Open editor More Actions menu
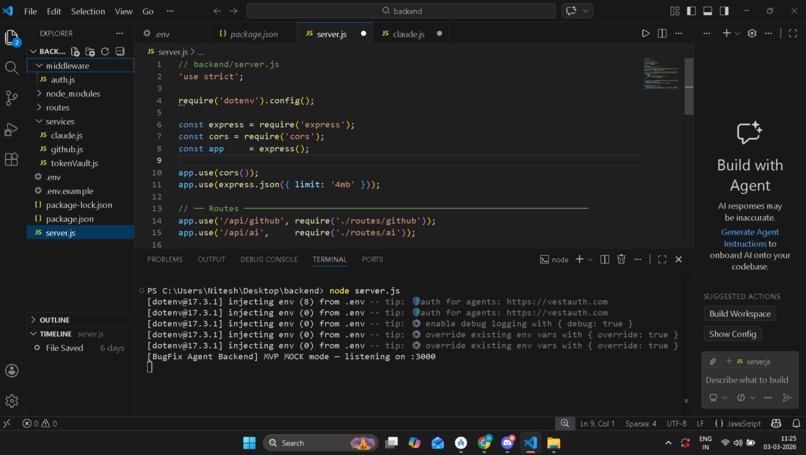The height and width of the screenshot is (455, 806). (679, 33)
